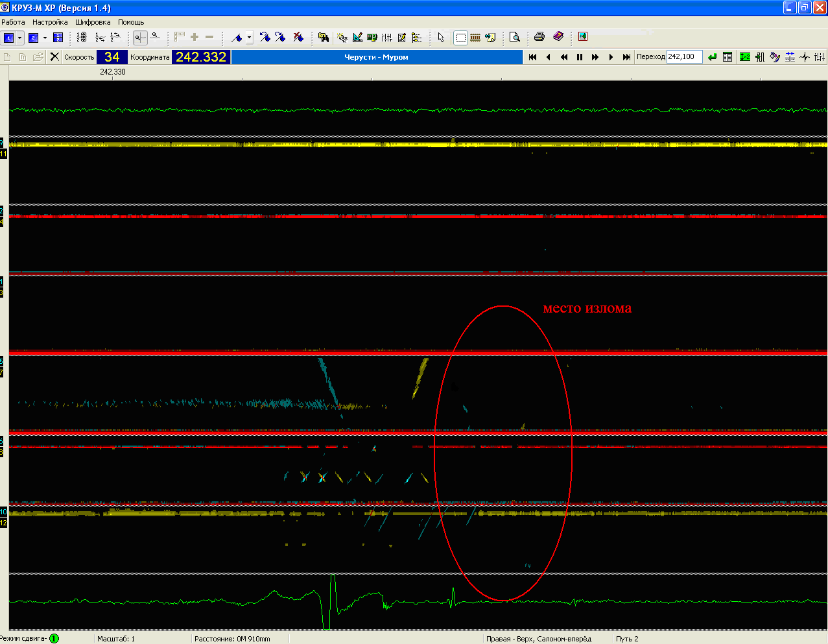
Task: Click the blue flag mark tool
Action: pos(237,38)
